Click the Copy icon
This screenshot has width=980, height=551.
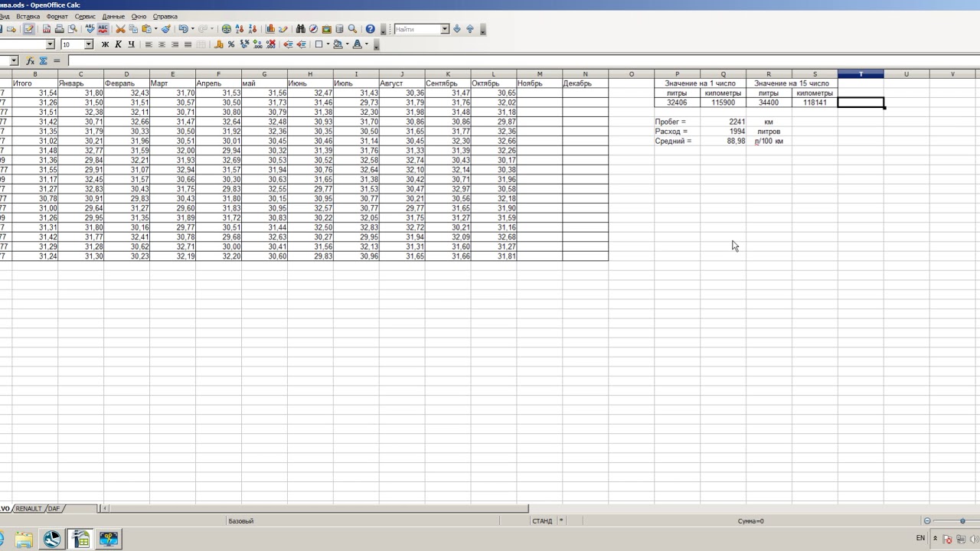[x=133, y=29]
